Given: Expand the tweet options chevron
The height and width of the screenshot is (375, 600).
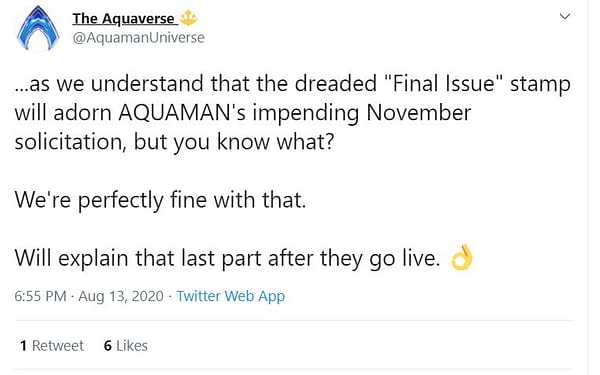Looking at the screenshot, I should coord(565,17).
